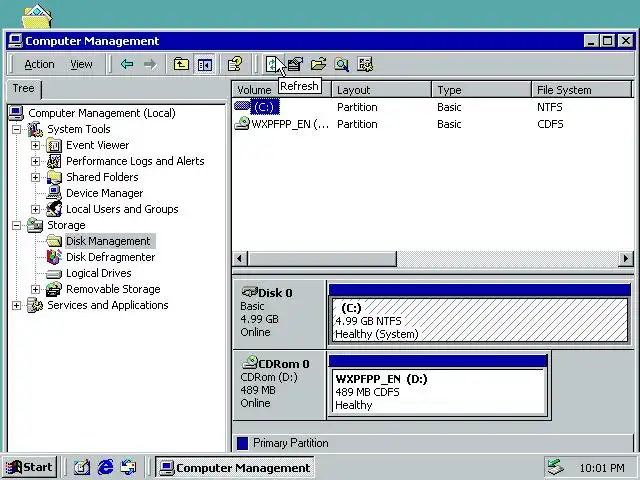Click the Logical Drives icon
The height and width of the screenshot is (480, 640).
click(x=54, y=273)
